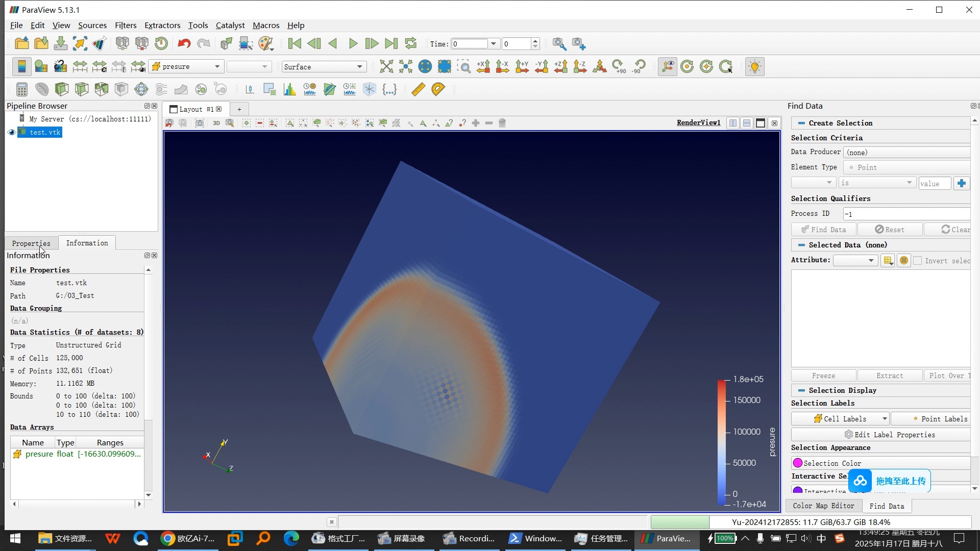
Task: Click the Find Data button
Action: (823, 230)
